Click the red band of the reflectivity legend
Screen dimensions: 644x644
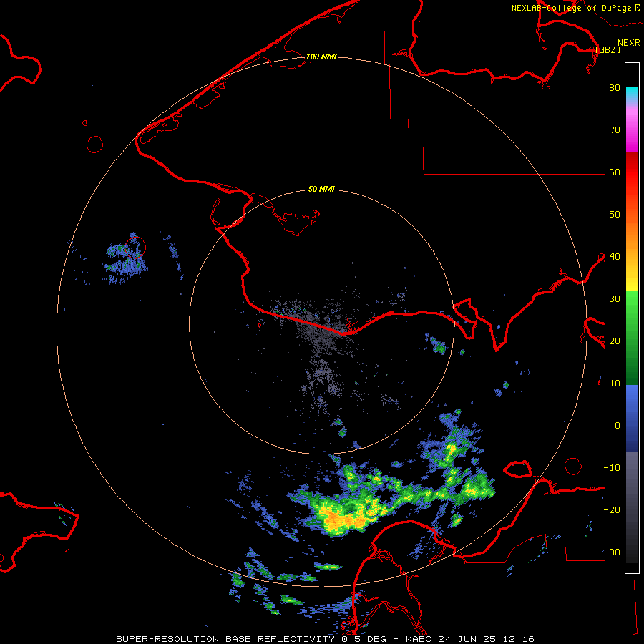pyautogui.click(x=632, y=172)
